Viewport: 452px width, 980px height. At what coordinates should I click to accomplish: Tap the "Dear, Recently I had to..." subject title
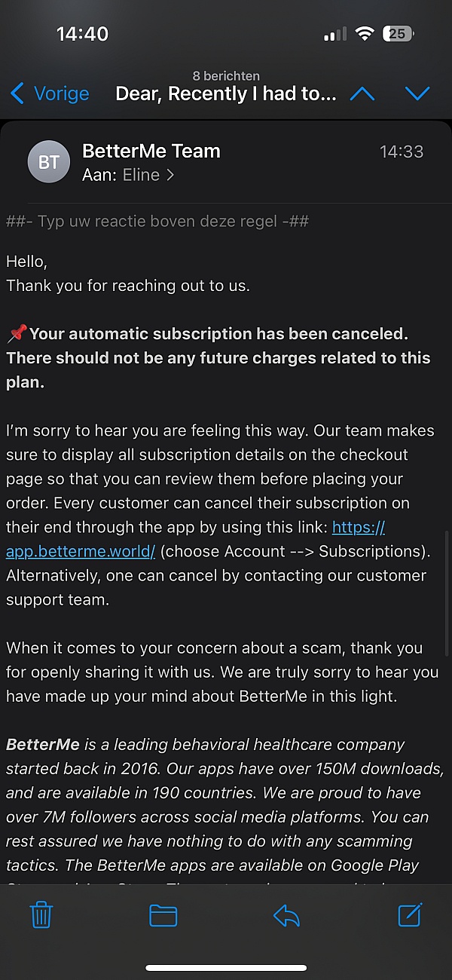pyautogui.click(x=226, y=94)
